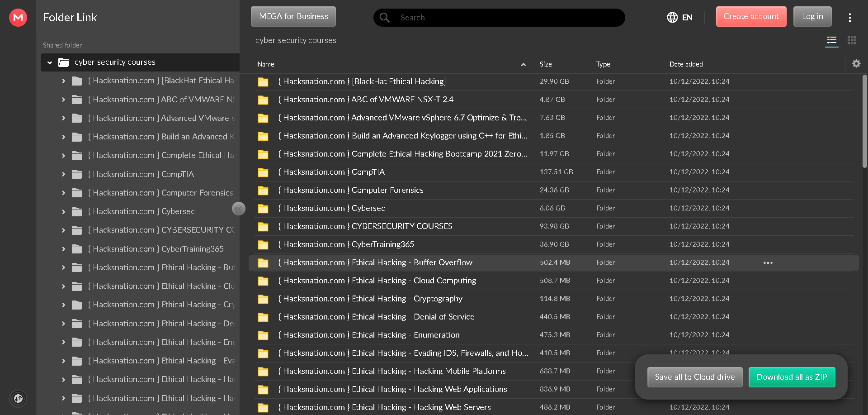Click the search magnifier icon
The image size is (868, 415).
click(385, 18)
